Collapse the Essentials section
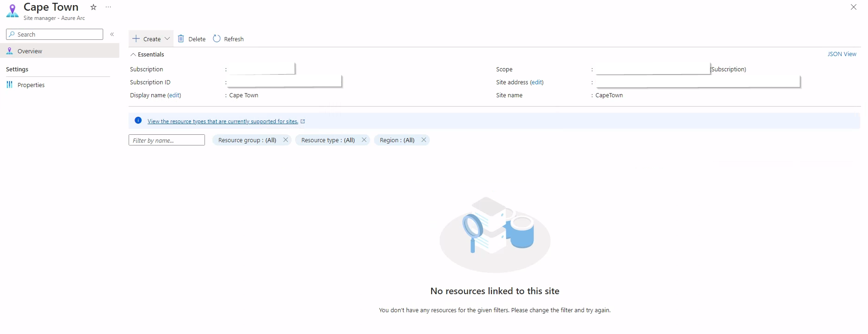This screenshot has height=334, width=868. (147, 55)
